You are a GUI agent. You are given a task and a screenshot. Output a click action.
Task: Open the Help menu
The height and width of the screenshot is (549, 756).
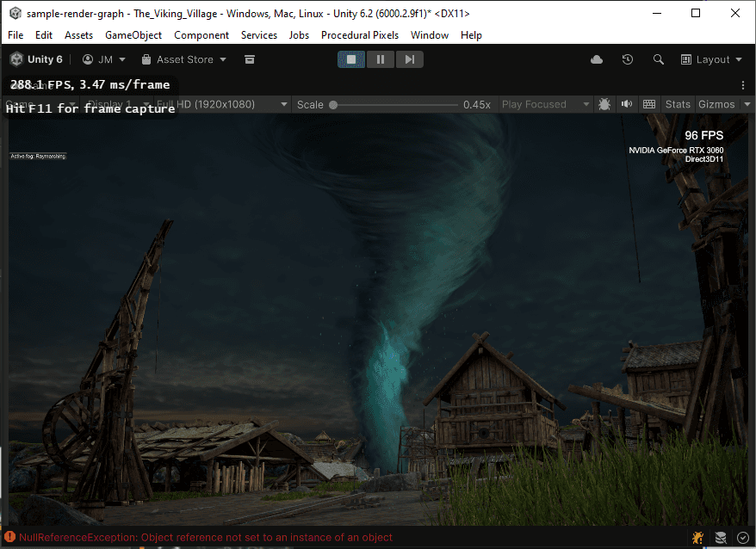coord(471,35)
